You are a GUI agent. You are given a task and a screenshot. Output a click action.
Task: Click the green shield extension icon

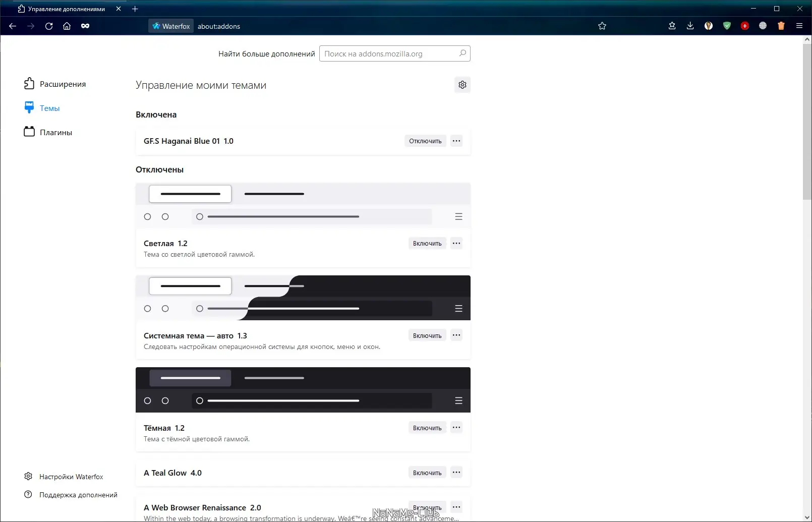click(727, 26)
